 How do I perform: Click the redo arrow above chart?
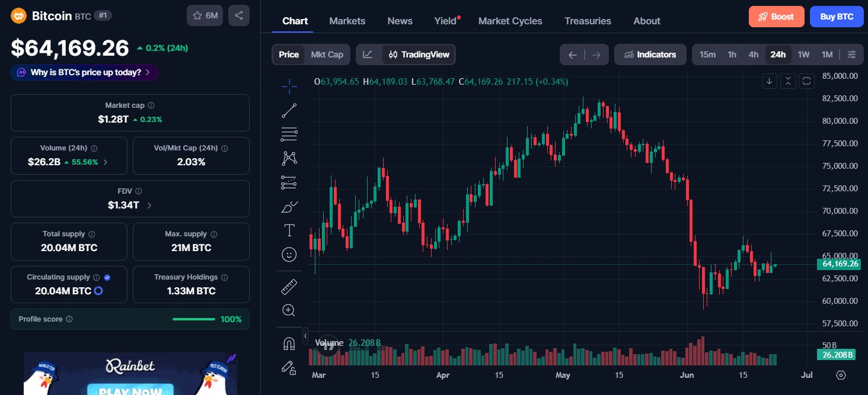tap(596, 54)
